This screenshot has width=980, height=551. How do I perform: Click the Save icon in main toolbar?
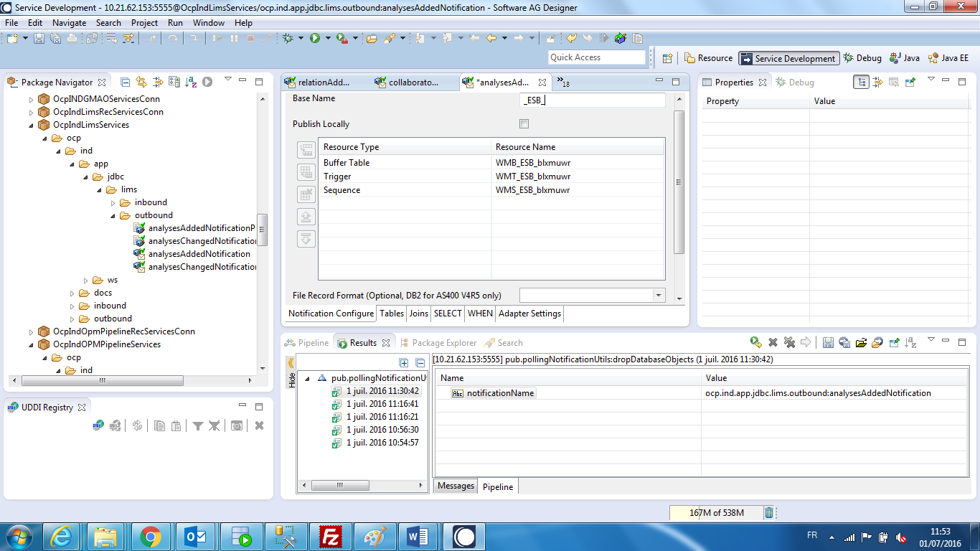click(39, 38)
